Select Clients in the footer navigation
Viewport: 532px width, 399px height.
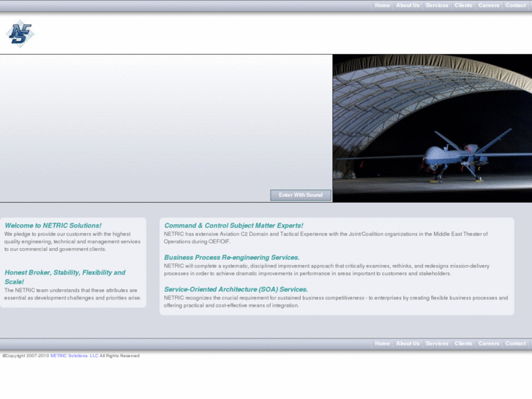click(x=463, y=343)
